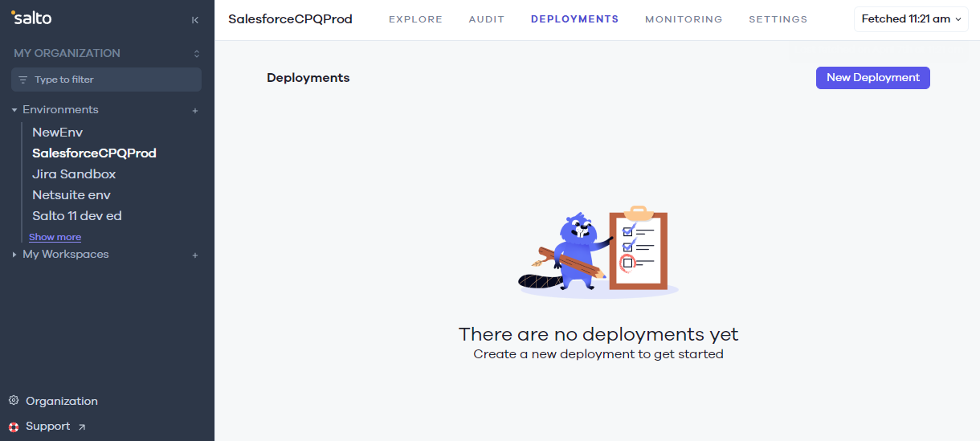
Task: Collapse the sidebar with the arrow icon
Action: pos(195,20)
